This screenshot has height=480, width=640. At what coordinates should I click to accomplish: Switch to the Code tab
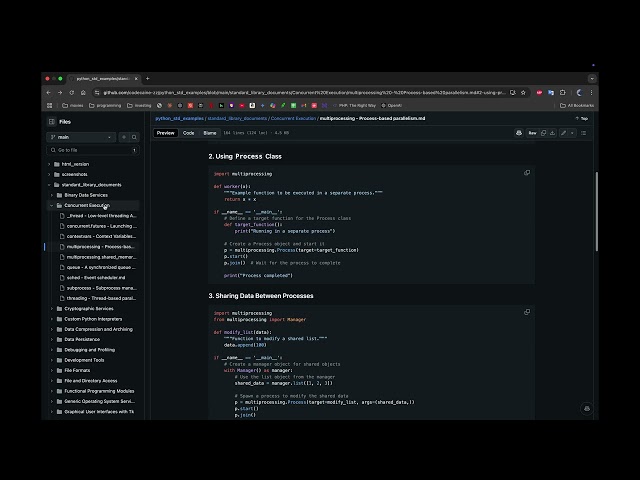pos(189,133)
